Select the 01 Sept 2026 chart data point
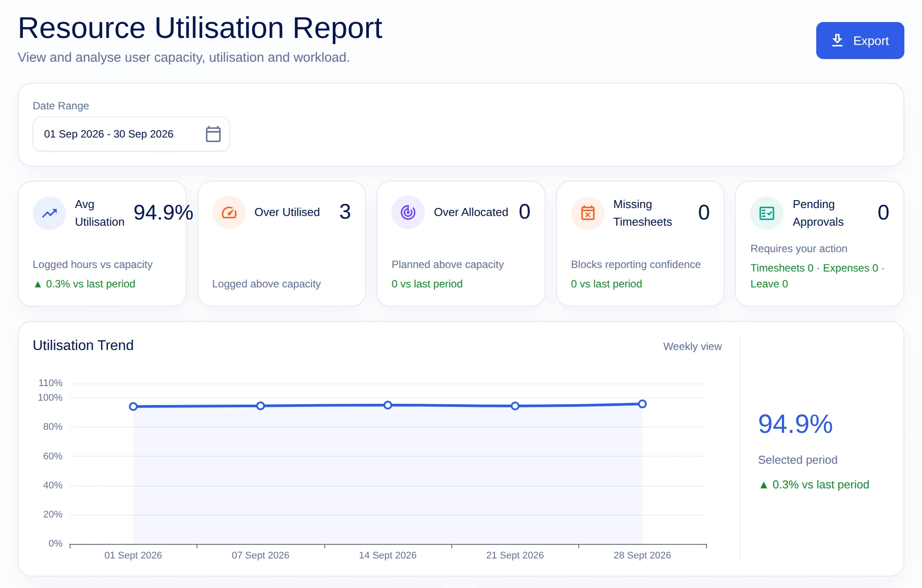Viewport: 922px width, 588px height. tap(133, 406)
